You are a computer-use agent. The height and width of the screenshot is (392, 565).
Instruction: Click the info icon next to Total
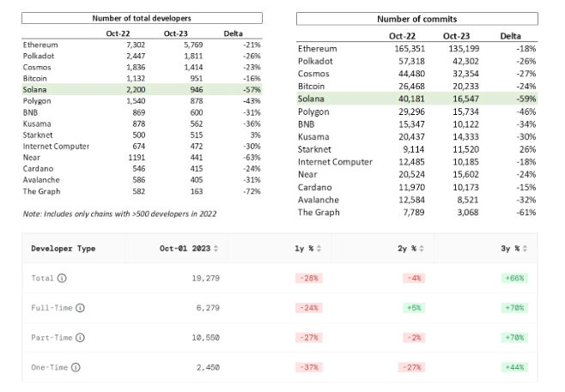[x=63, y=278]
